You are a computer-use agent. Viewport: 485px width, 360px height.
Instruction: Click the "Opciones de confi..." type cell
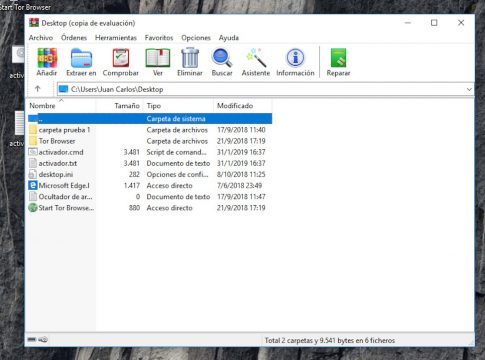177,174
